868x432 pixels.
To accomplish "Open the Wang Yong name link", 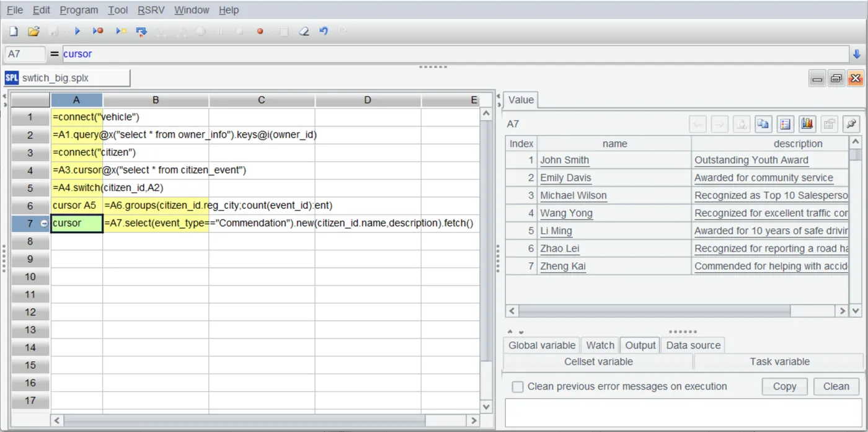I will [566, 213].
